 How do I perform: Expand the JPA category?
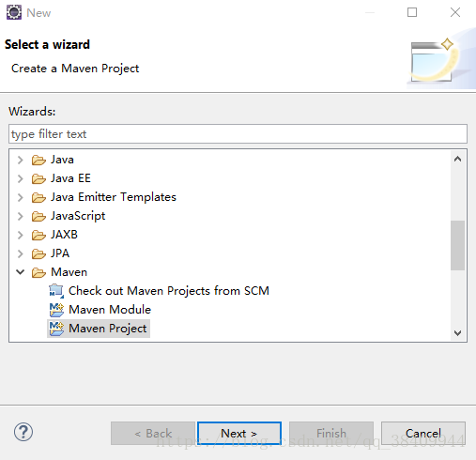(21, 253)
